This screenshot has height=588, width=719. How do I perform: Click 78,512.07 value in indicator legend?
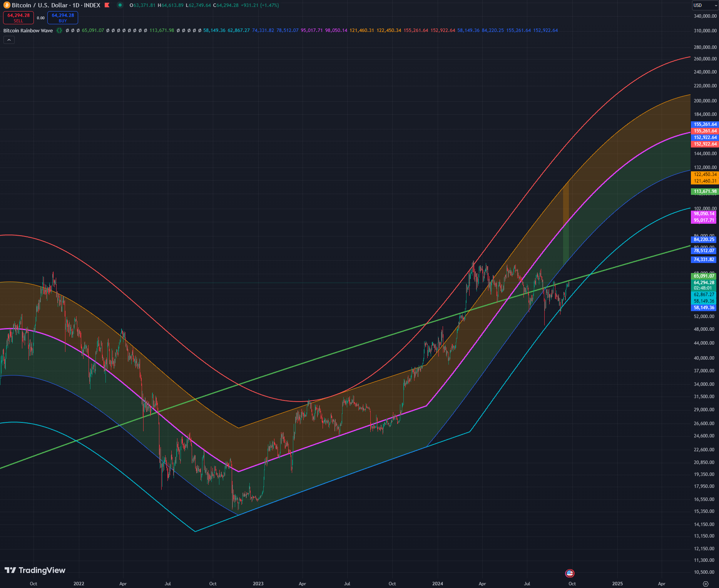288,30
